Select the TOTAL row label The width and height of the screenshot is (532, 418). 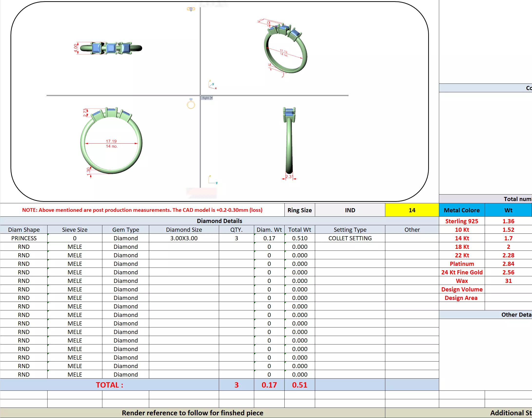click(x=109, y=385)
